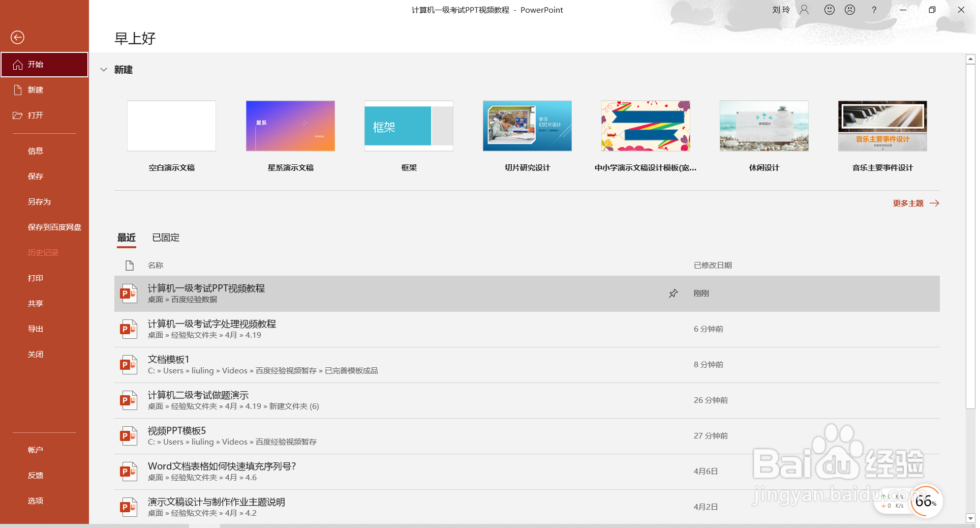Choose the 中小学演示文稿设计模板 thumbnail
The width and height of the screenshot is (980, 528).
646,126
